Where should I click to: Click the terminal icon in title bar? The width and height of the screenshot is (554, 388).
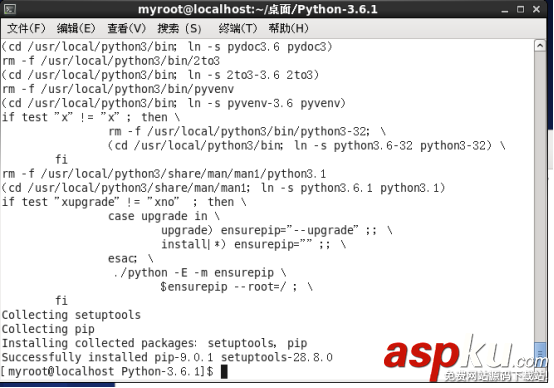tap(10, 9)
